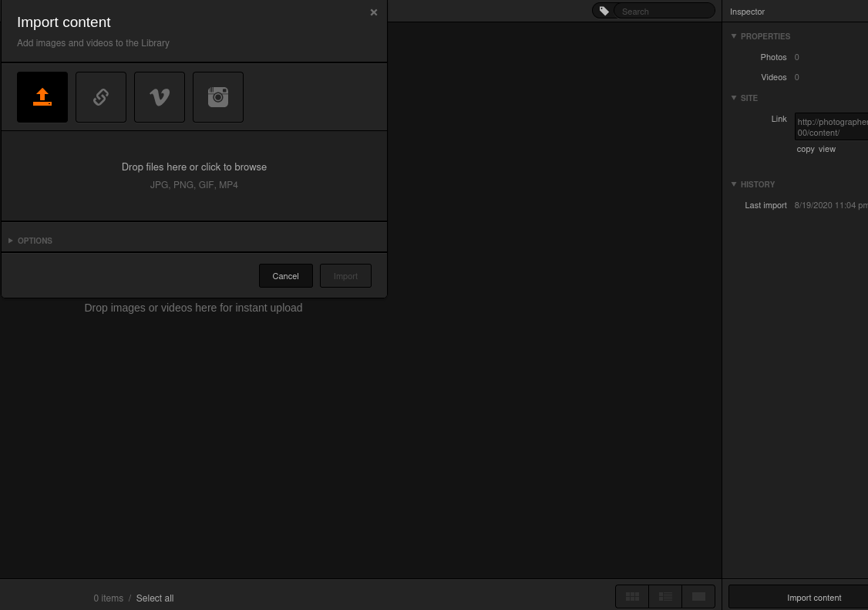Select the Vimeo import source
Viewport: 868px width, 610px height.
[160, 97]
